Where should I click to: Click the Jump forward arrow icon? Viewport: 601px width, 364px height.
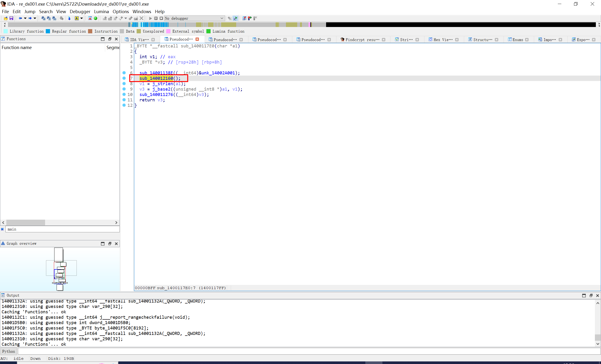(x=30, y=18)
